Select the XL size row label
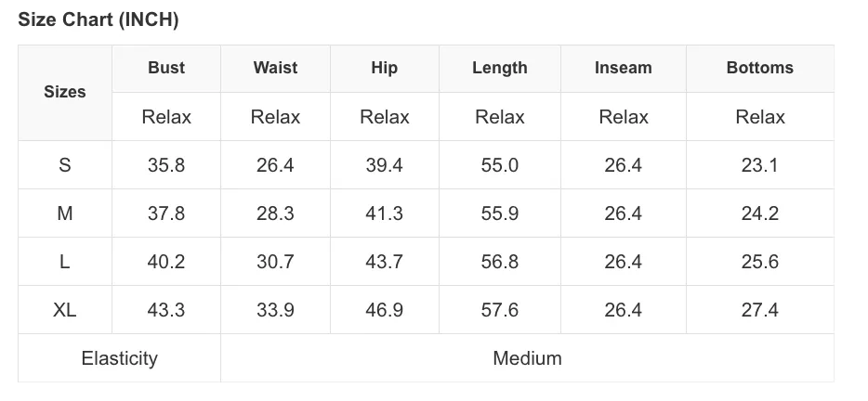The image size is (868, 401). tap(65, 309)
